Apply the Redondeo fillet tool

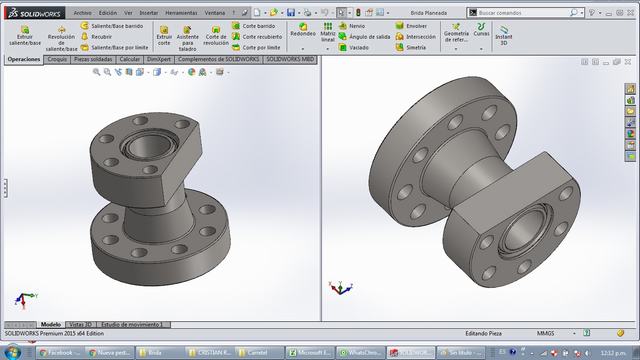coord(303,29)
